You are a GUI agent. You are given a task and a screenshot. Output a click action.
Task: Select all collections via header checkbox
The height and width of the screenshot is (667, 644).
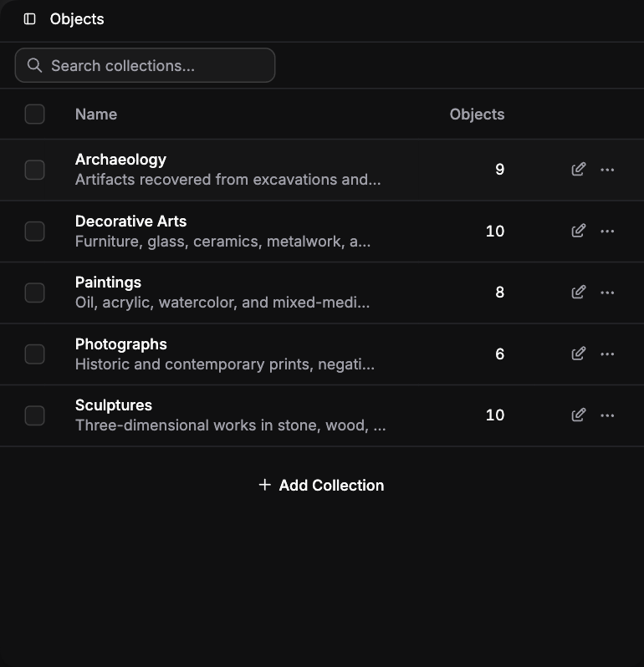[34, 114]
